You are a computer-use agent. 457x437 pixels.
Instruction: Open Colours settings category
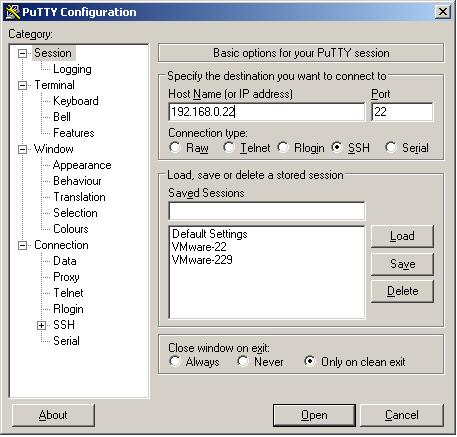pos(71,229)
